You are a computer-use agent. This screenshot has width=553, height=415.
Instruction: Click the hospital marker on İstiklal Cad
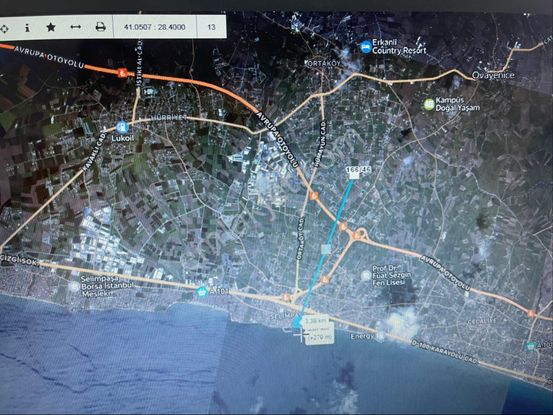tap(150, 92)
